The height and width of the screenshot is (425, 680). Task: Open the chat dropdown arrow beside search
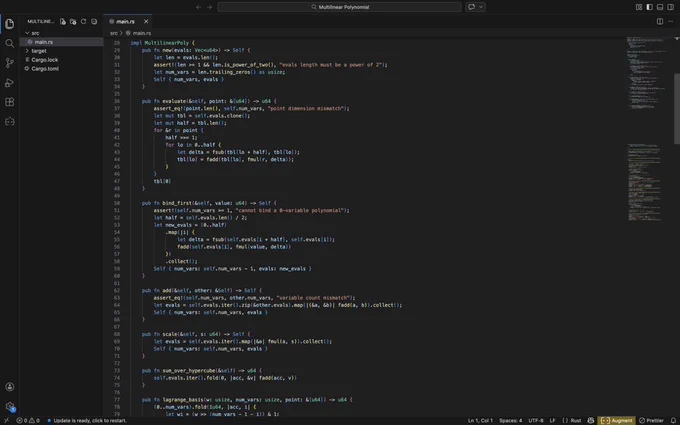pos(481,7)
